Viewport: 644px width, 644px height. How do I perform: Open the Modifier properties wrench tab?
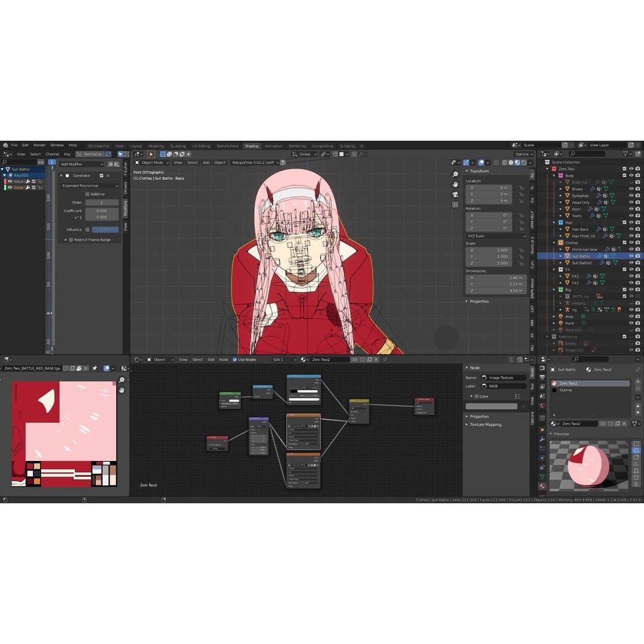coord(542,439)
